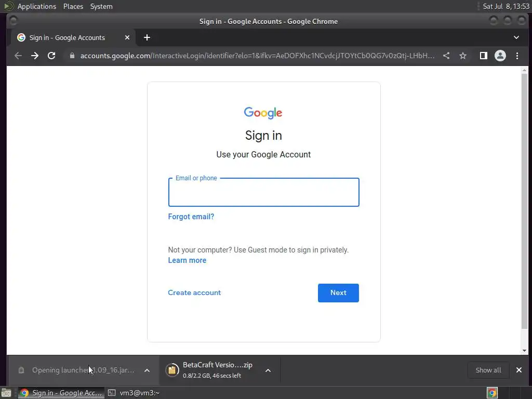Click the Forgot email? link
The width and height of the screenshot is (532, 399).
coord(191,217)
